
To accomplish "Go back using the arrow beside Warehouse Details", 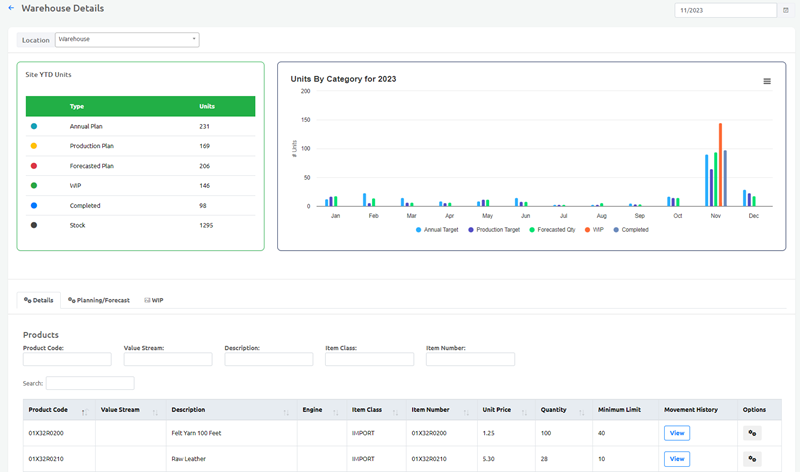I will pyautogui.click(x=11, y=8).
